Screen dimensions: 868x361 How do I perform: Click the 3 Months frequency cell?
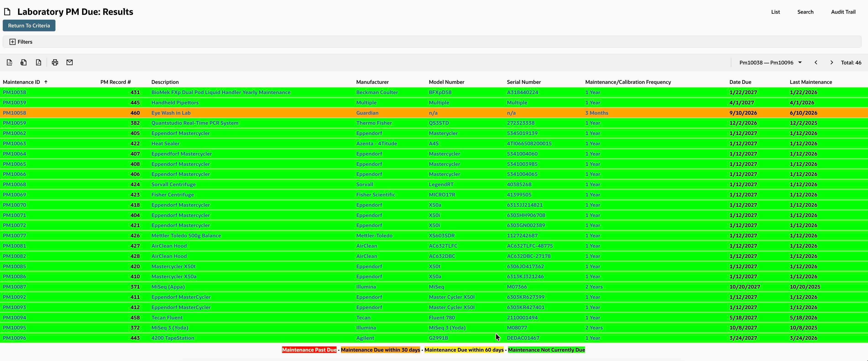pos(597,113)
